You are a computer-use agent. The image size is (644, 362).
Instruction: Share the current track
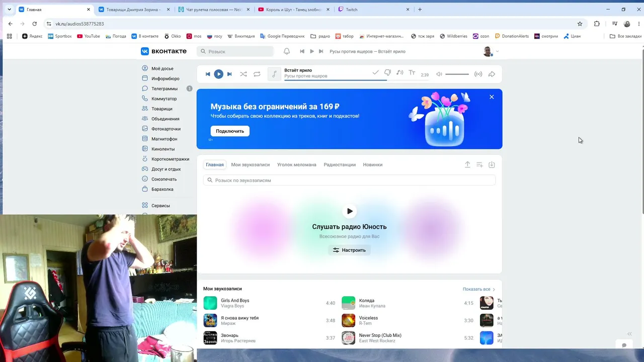(x=492, y=74)
